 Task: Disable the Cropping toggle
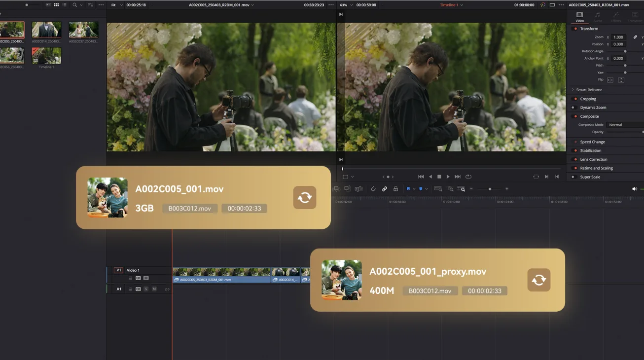(x=574, y=99)
